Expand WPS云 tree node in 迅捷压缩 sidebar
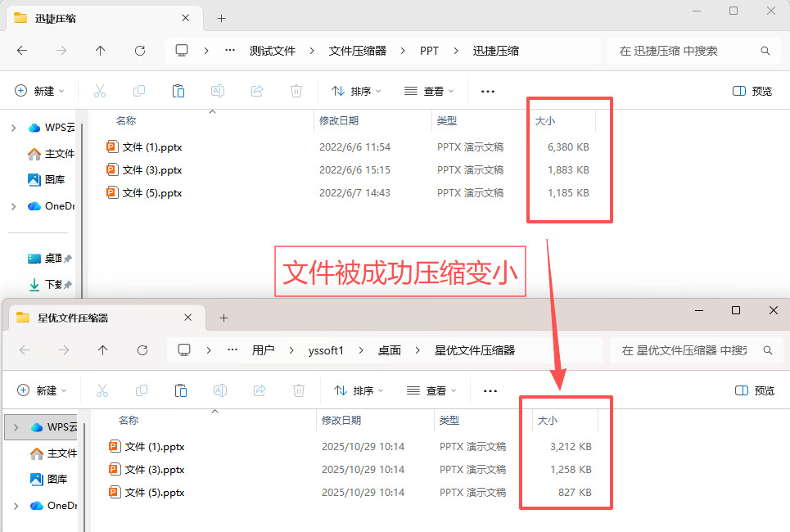The image size is (790, 532). [x=14, y=128]
